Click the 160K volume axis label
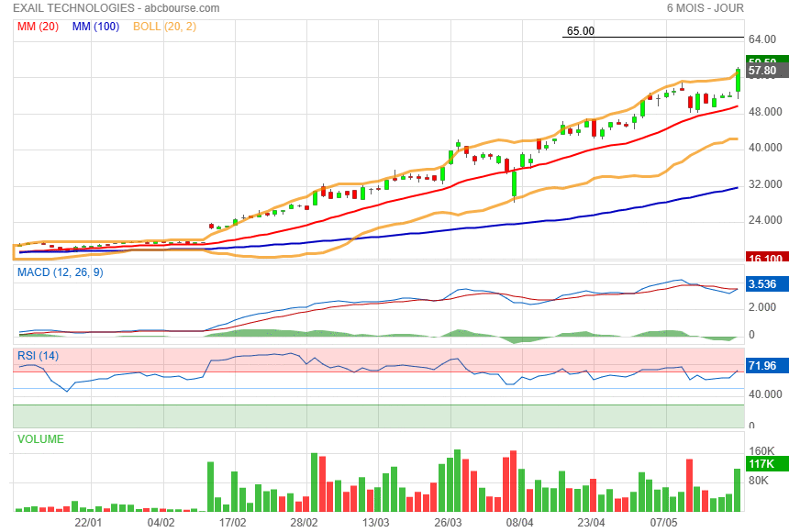Viewport: 789px width, 532px height. click(761, 451)
